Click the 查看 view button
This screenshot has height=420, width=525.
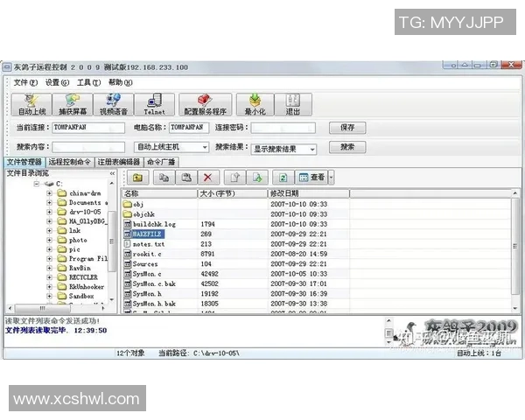(311, 177)
